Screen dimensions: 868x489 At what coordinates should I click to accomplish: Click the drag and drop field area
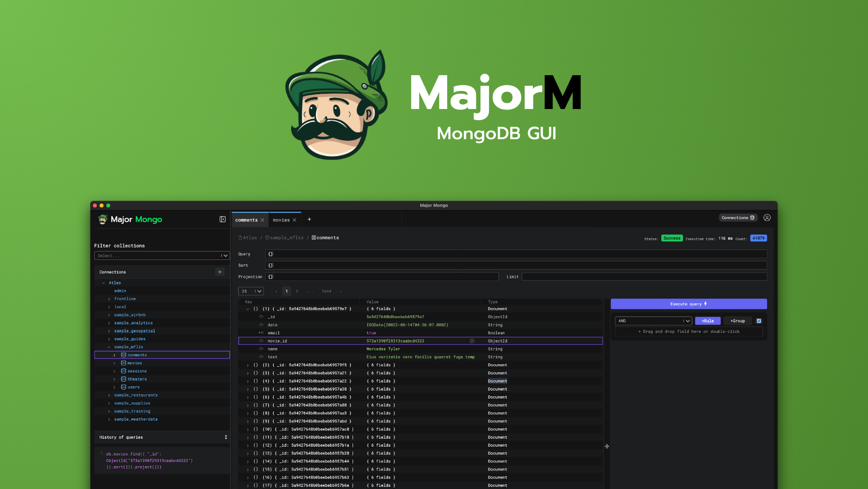coord(689,331)
